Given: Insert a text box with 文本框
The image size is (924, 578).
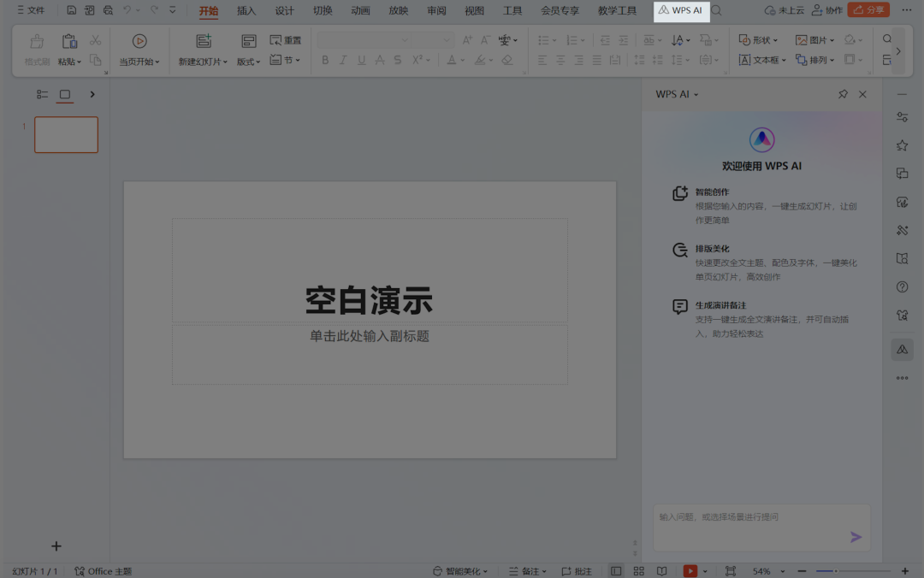Looking at the screenshot, I should pyautogui.click(x=758, y=60).
